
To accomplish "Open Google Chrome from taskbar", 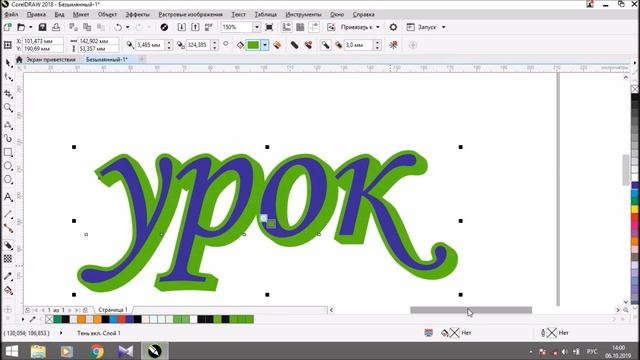I will pyautogui.click(x=97, y=351).
